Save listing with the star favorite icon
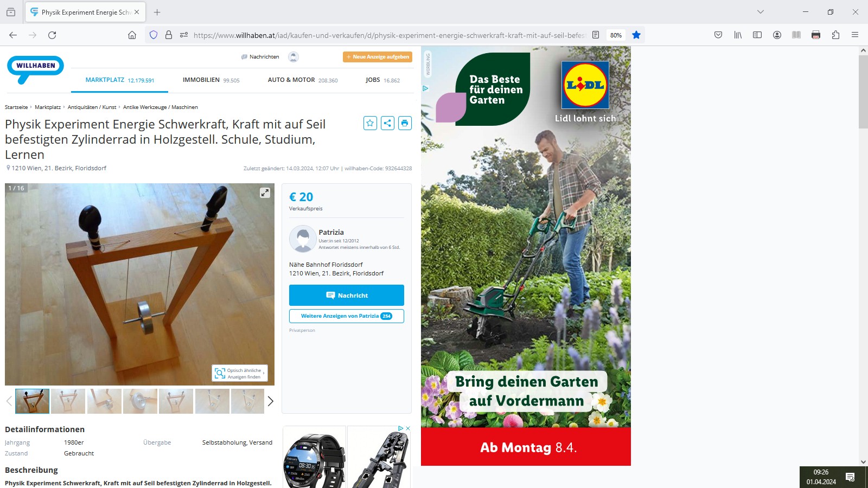The height and width of the screenshot is (488, 868). (x=370, y=123)
